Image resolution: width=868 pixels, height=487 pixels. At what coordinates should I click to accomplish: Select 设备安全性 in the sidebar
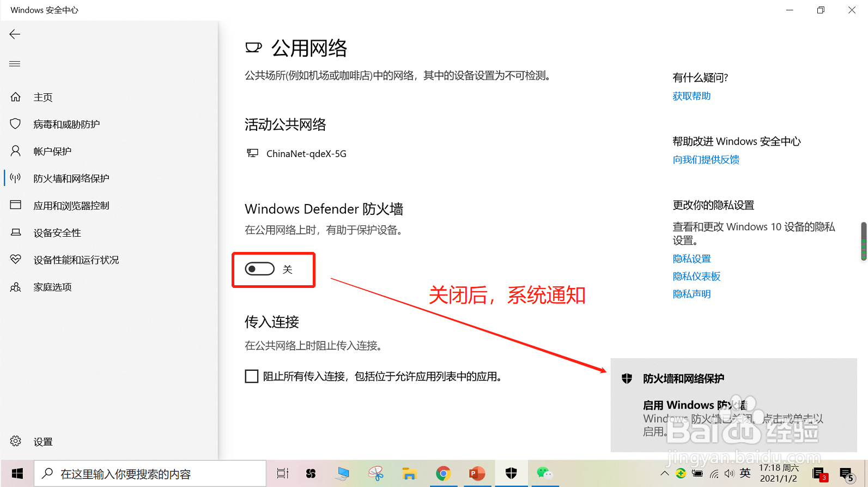point(57,233)
